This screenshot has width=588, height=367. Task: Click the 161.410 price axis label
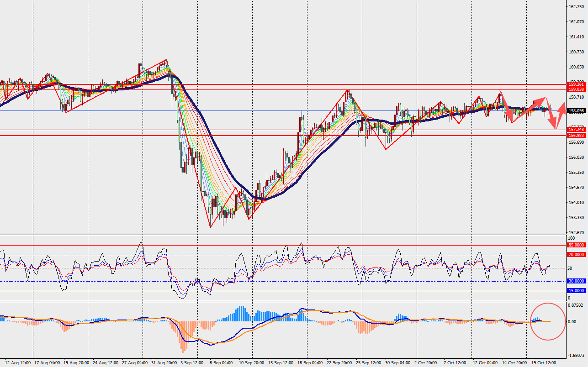tap(577, 37)
